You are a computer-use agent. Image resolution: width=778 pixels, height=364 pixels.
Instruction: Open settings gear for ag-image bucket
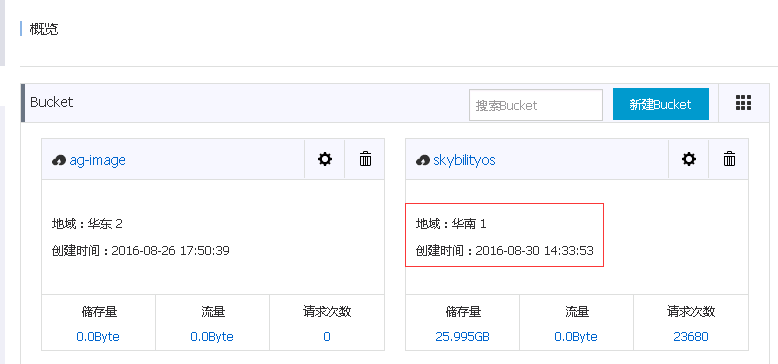coord(324,159)
